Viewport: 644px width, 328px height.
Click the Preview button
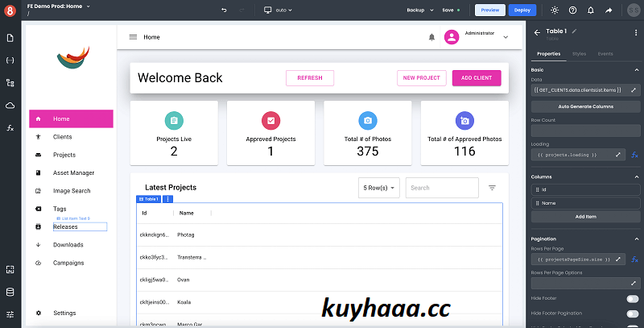490,10
